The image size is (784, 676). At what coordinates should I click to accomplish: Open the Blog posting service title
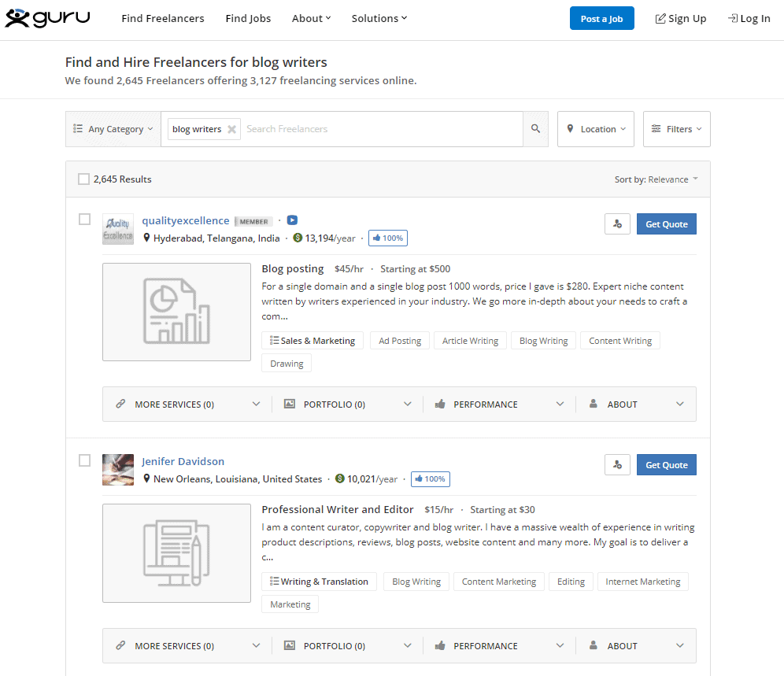(x=293, y=268)
